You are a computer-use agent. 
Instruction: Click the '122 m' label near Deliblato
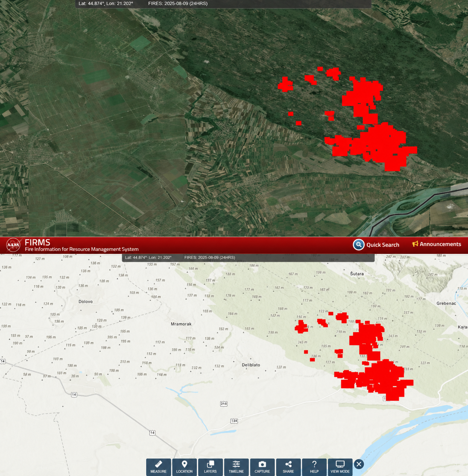coord(281,367)
